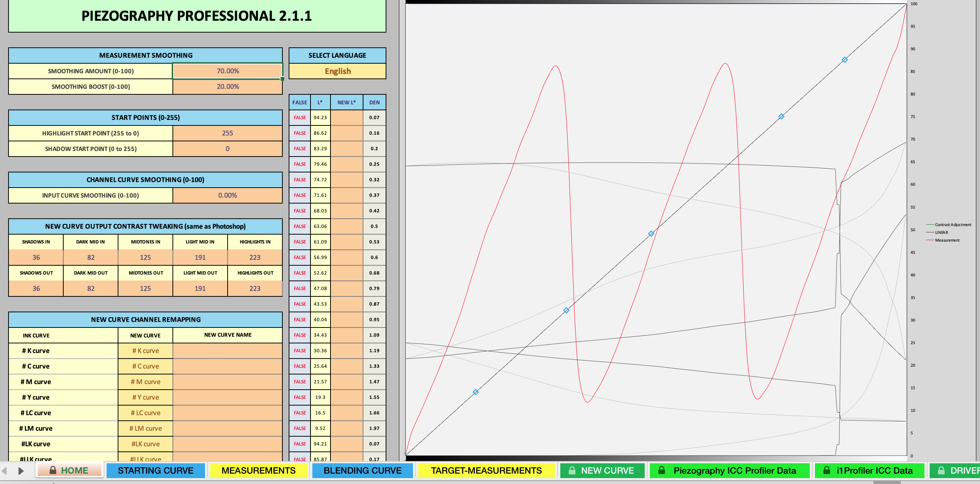Click the DEN column header
This screenshot has height=484, width=980.
[375, 102]
